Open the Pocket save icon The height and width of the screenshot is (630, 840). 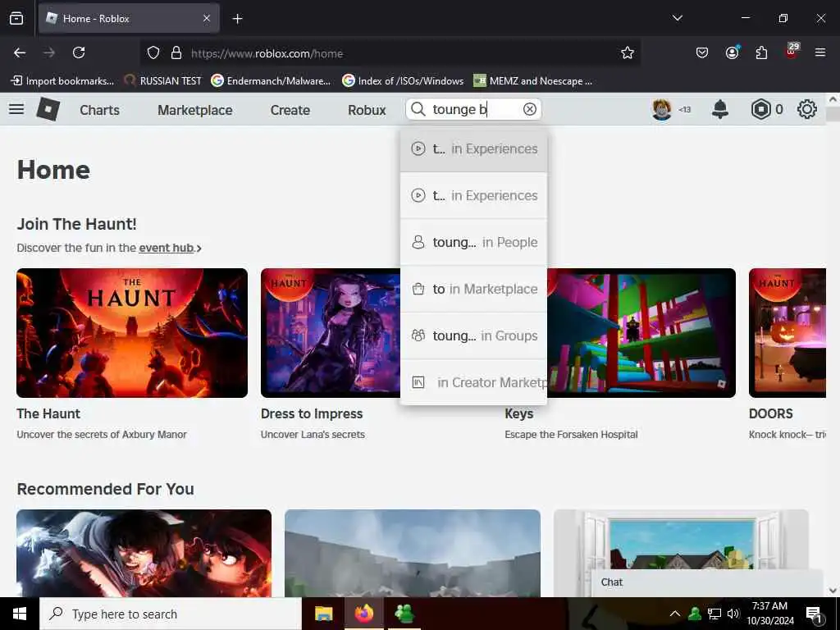coord(702,52)
